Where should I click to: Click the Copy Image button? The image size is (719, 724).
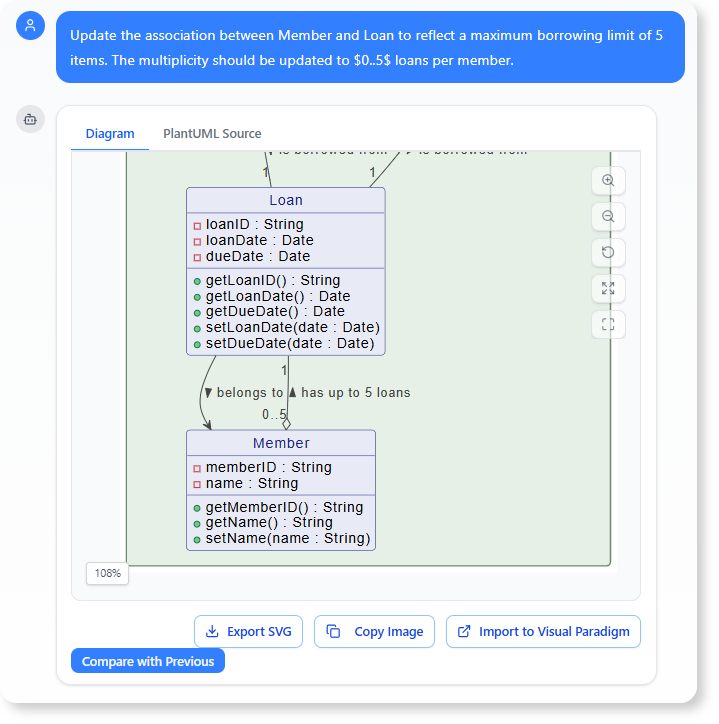point(374,632)
